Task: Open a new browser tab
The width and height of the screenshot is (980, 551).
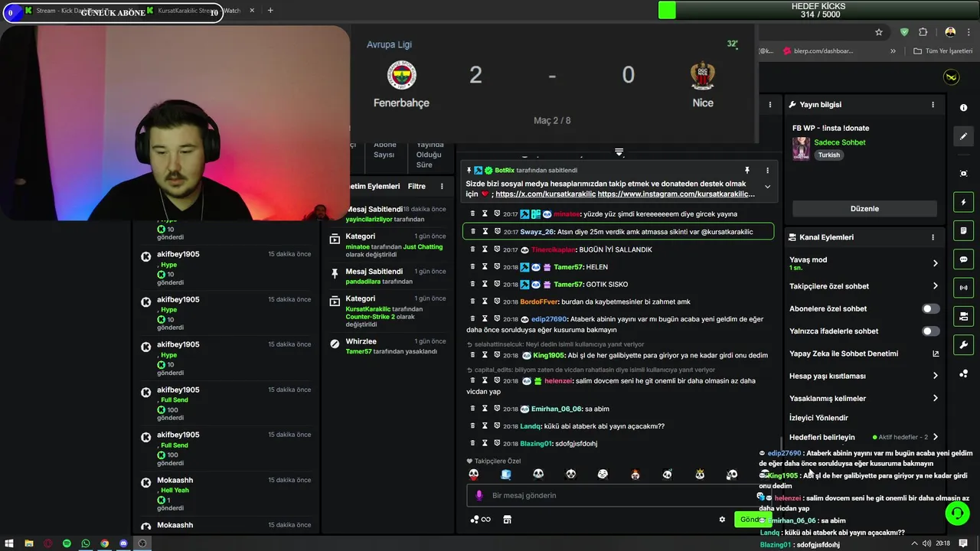Action: (x=270, y=11)
